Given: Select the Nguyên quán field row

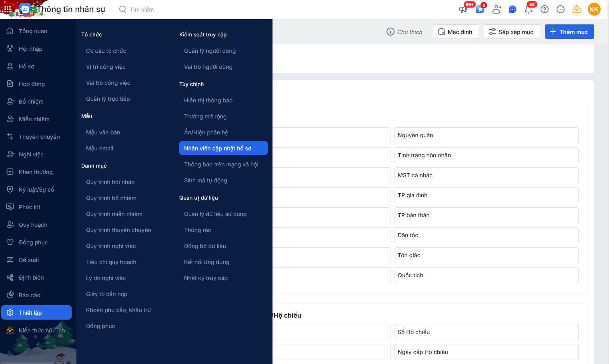Looking at the screenshot, I should click(486, 135).
